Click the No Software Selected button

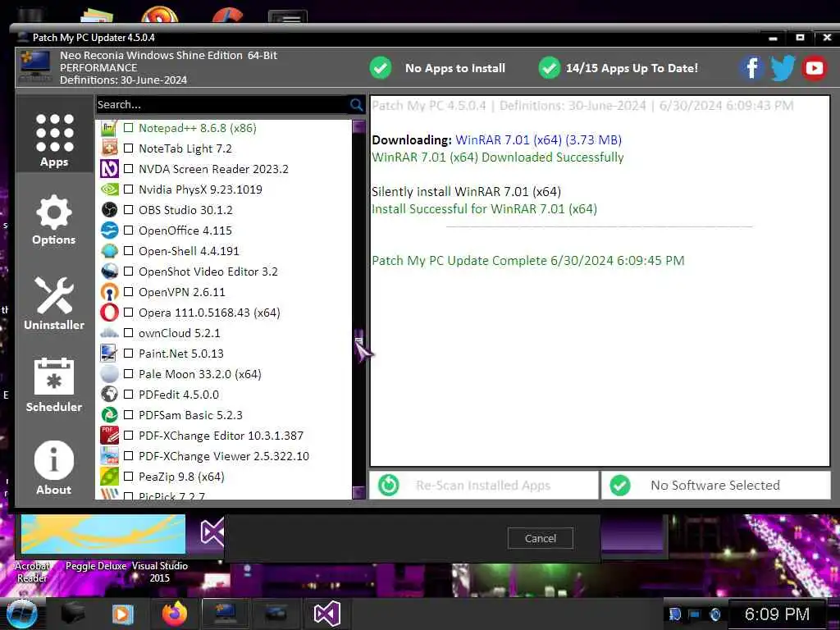tap(715, 486)
